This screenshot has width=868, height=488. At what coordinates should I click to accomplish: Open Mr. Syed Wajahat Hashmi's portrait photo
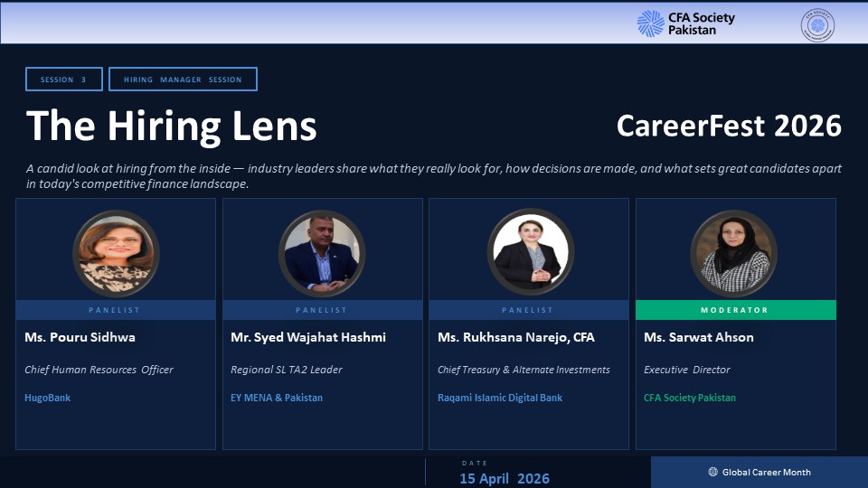[322, 253]
